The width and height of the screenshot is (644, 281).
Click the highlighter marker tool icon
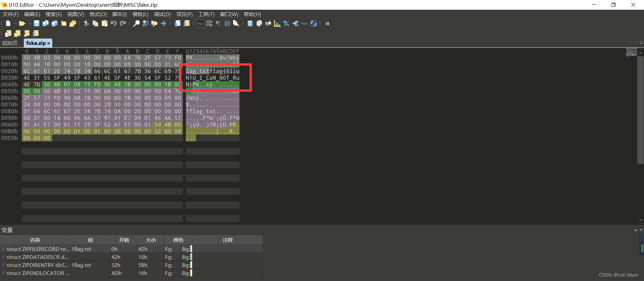coord(236,23)
